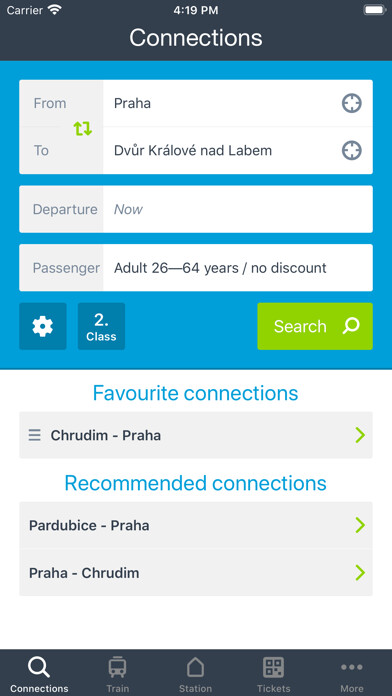Use current location for To station
The image size is (392, 696).
(x=352, y=150)
